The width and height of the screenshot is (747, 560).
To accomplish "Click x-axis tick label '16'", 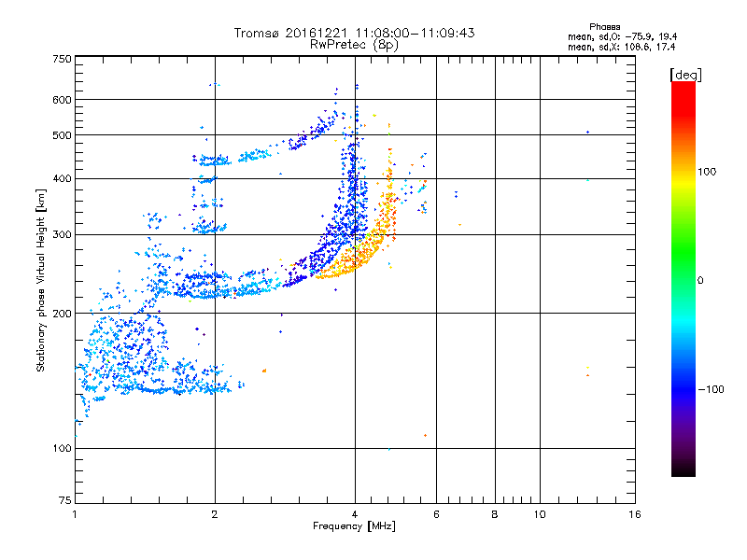I will click(x=635, y=514).
